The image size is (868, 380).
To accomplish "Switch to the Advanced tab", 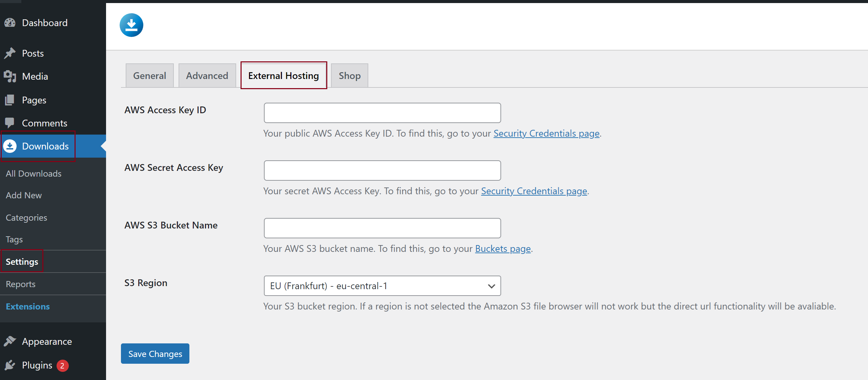I will click(207, 76).
